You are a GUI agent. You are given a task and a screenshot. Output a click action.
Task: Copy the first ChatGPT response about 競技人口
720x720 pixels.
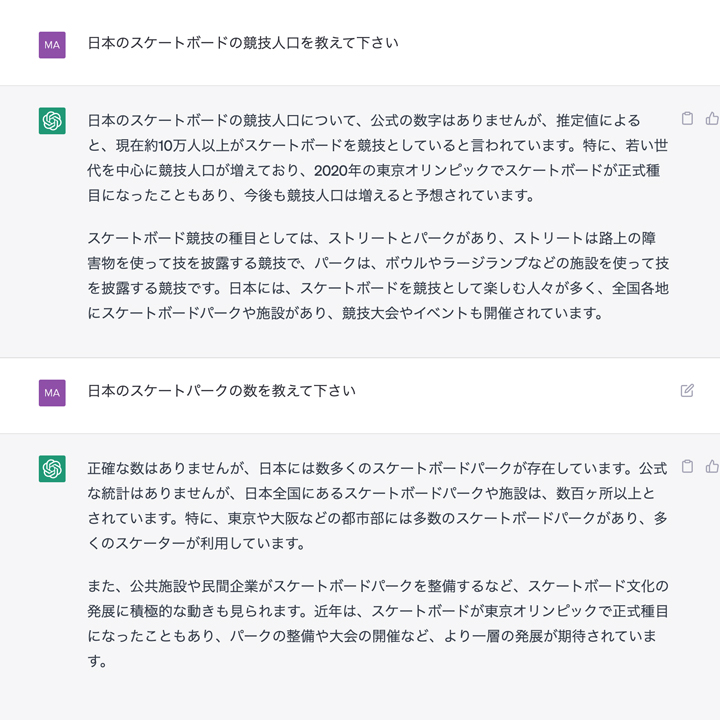[687, 119]
